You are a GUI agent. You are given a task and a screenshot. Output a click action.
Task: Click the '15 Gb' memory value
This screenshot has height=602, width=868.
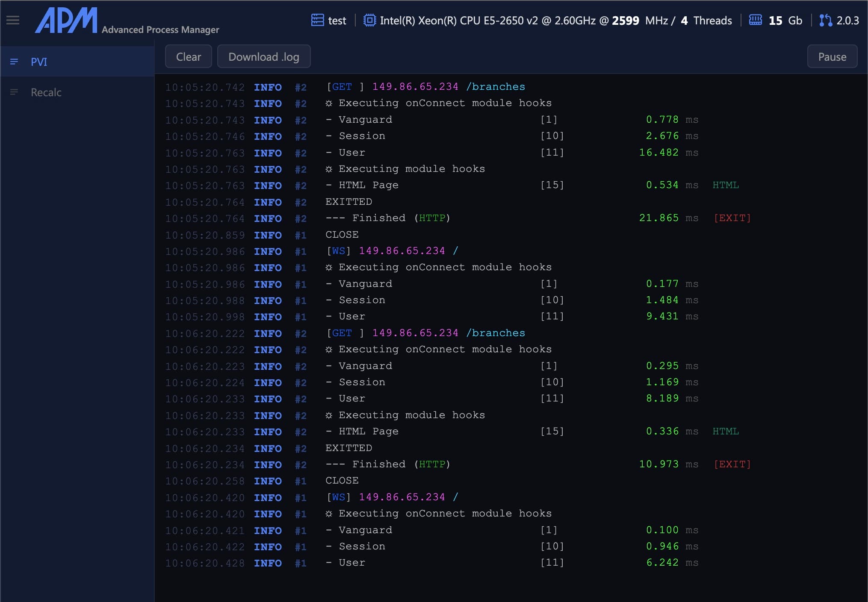click(785, 21)
